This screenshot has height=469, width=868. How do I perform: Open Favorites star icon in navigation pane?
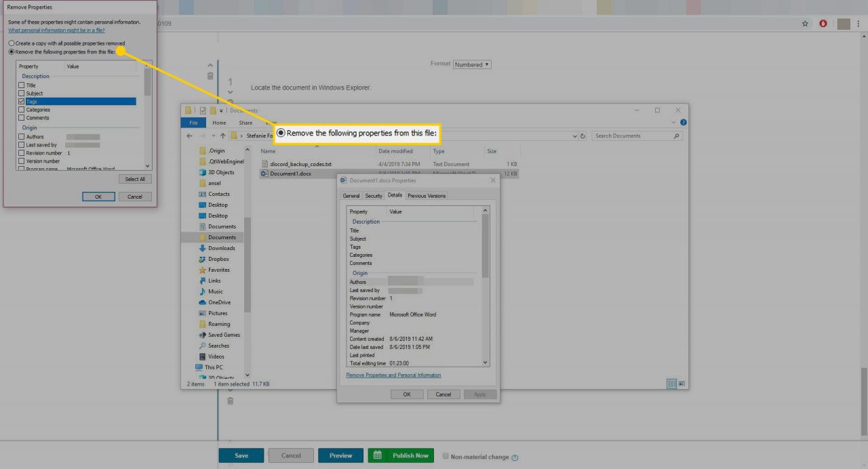tap(202, 270)
